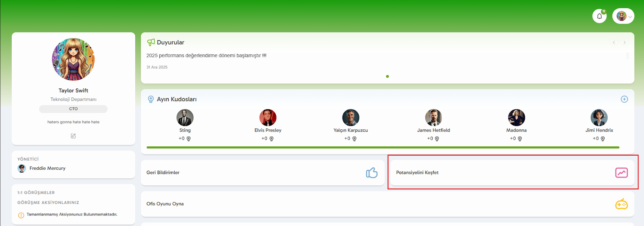This screenshot has height=226, width=644.
Task: Click Sting's kudos avatar
Action: tap(185, 118)
